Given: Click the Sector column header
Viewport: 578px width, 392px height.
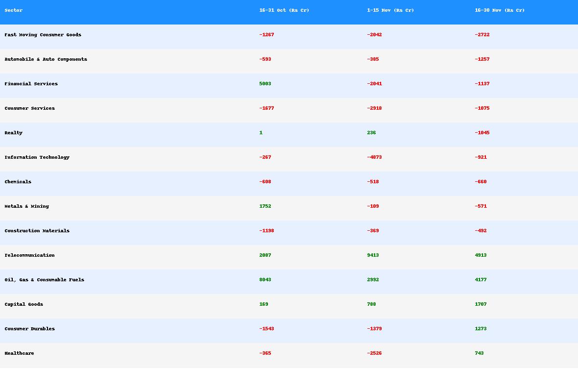Looking at the screenshot, I should click(14, 10).
